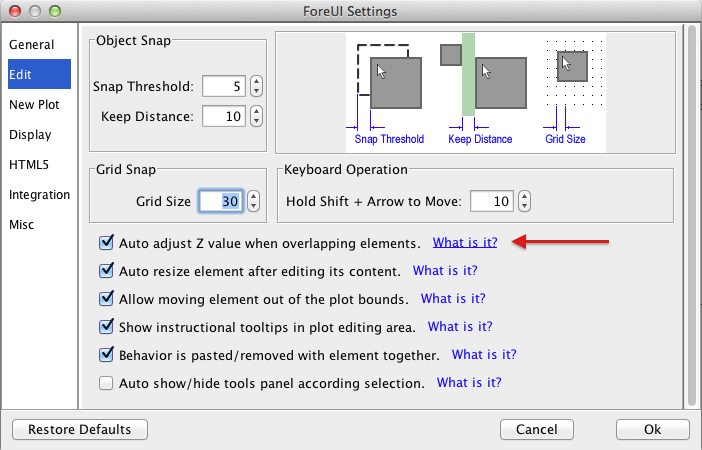Screen dimensions: 702x450
Task: Open the General settings tab
Action: pyautogui.click(x=31, y=45)
